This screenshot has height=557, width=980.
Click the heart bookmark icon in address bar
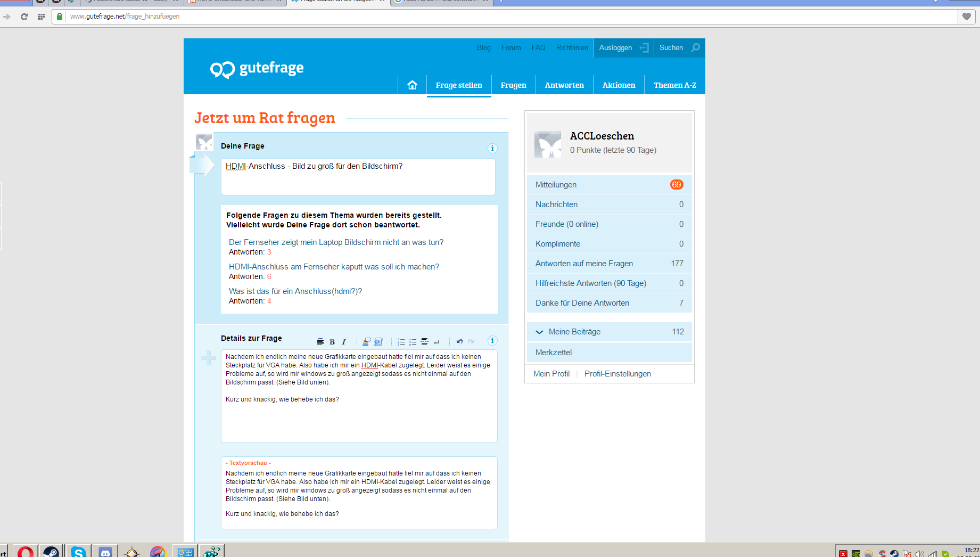pos(967,17)
